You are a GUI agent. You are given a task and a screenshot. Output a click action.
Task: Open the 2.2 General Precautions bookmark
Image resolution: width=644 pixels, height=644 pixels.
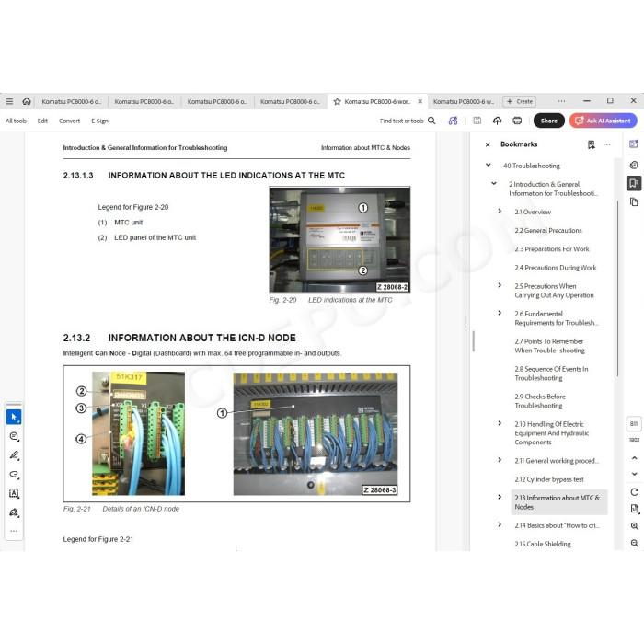(x=548, y=230)
